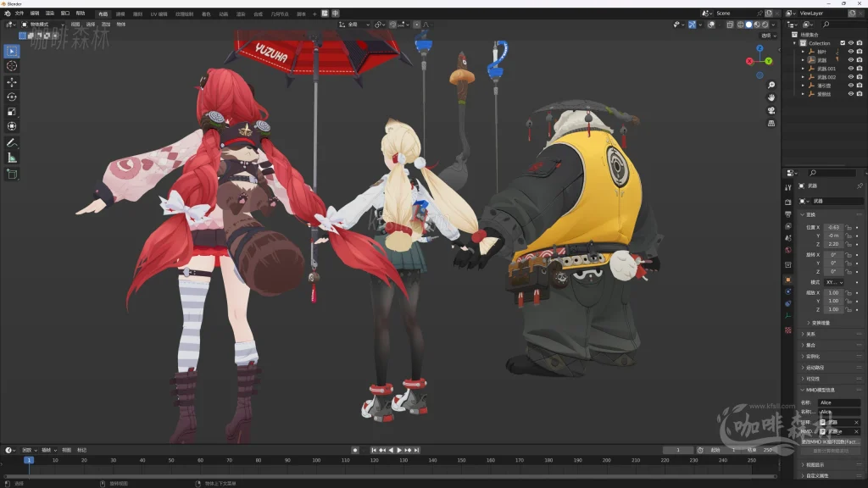Open the 文件 File menu
The image size is (868, 488).
[x=19, y=14]
